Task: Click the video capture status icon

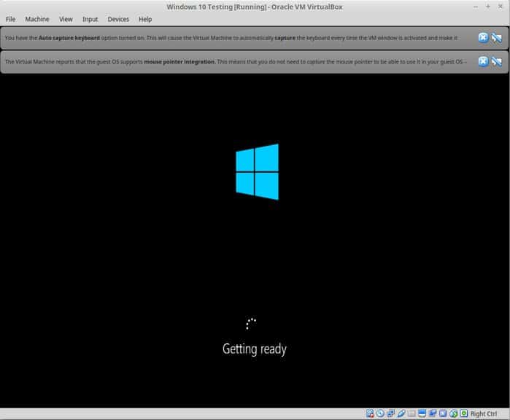Action: tap(432, 413)
